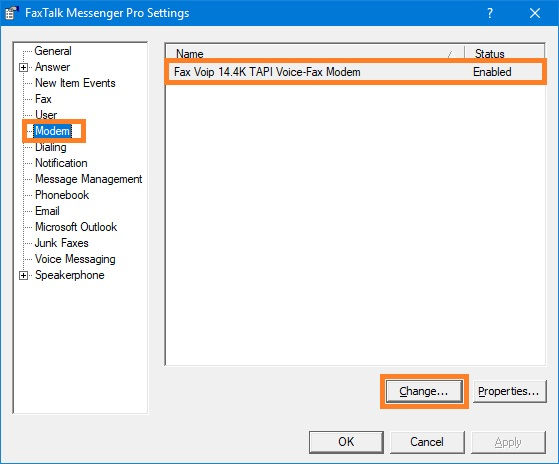559x464 pixels.
Task: Select Message Management in tree
Action: pyautogui.click(x=88, y=179)
